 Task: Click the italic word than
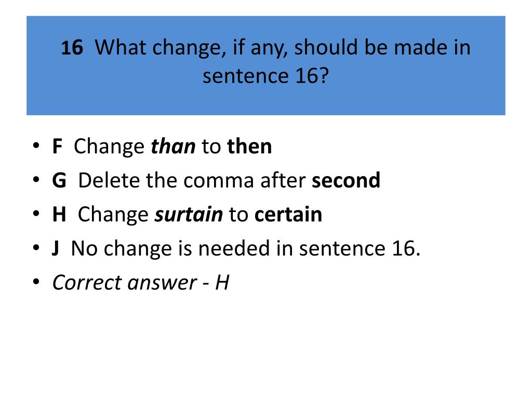coord(173,146)
